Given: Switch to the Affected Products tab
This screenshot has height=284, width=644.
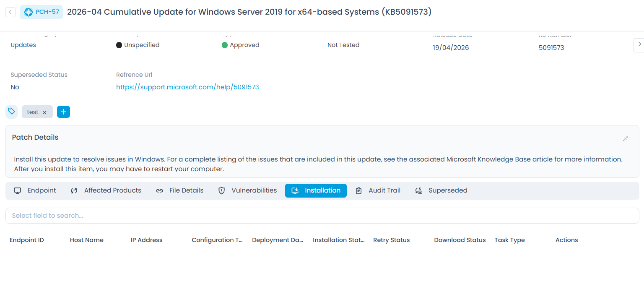Looking at the screenshot, I should click(x=106, y=190).
